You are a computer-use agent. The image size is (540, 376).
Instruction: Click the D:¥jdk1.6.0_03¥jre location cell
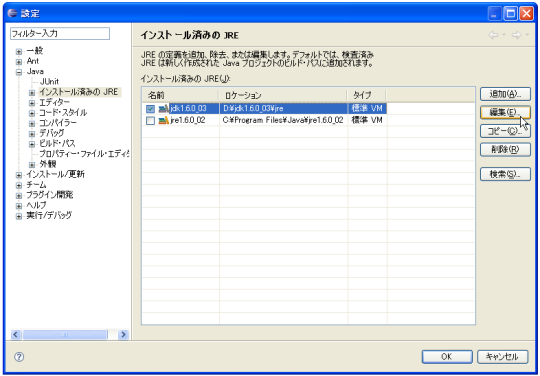(x=253, y=109)
